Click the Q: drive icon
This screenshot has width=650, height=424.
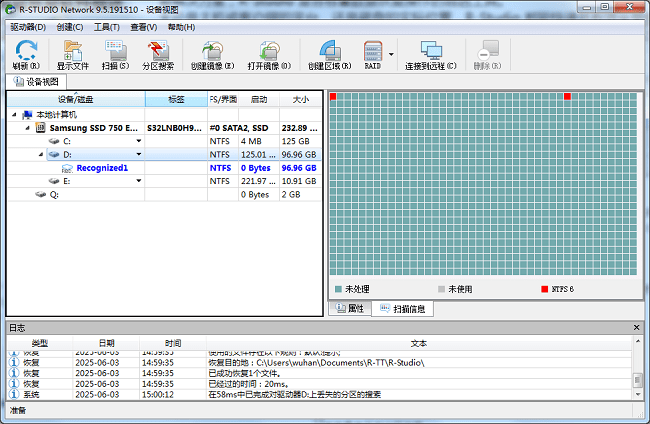[x=41, y=194]
